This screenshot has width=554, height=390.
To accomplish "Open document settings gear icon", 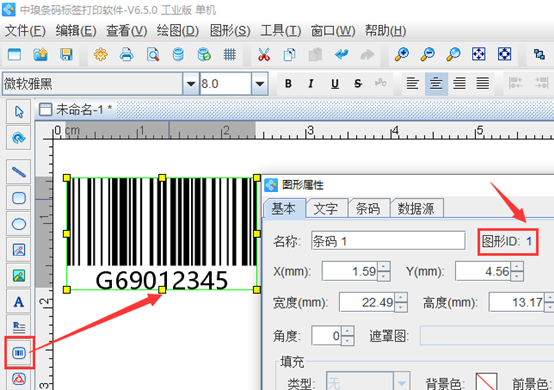I will click(101, 54).
